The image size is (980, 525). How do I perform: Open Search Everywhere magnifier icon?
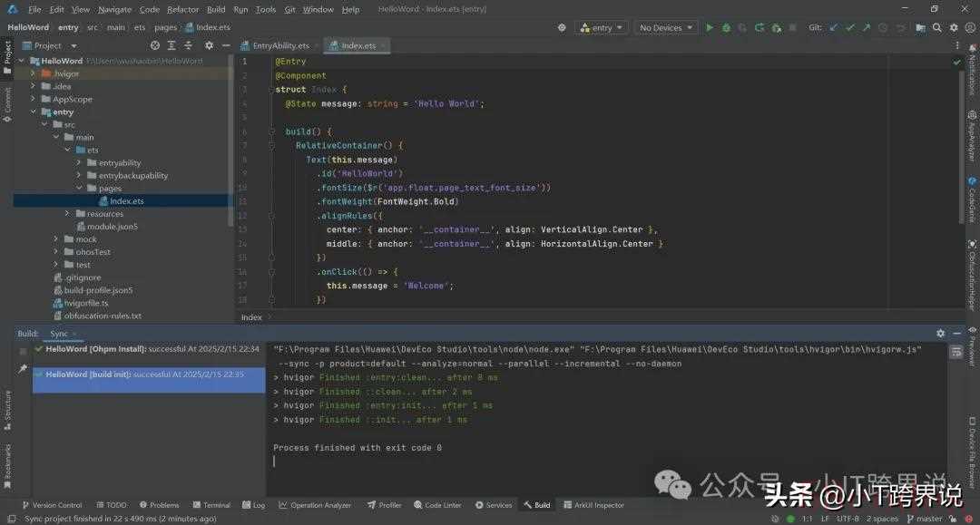point(936,27)
